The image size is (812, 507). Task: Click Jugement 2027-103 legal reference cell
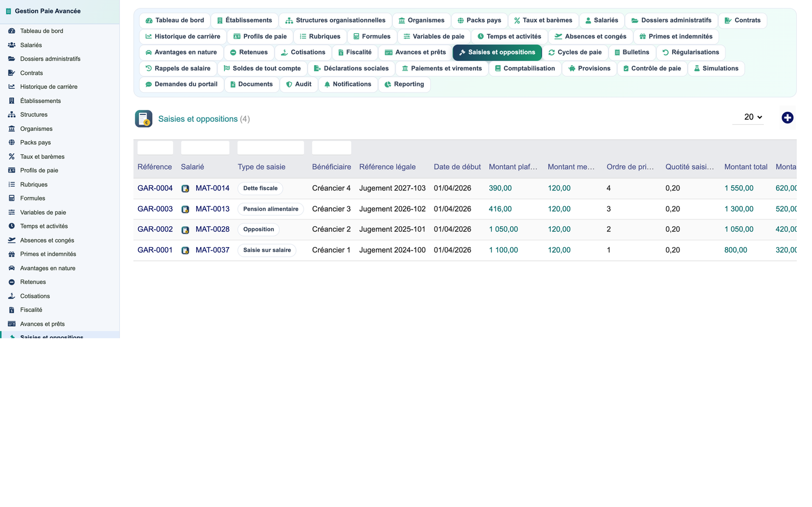click(x=392, y=188)
